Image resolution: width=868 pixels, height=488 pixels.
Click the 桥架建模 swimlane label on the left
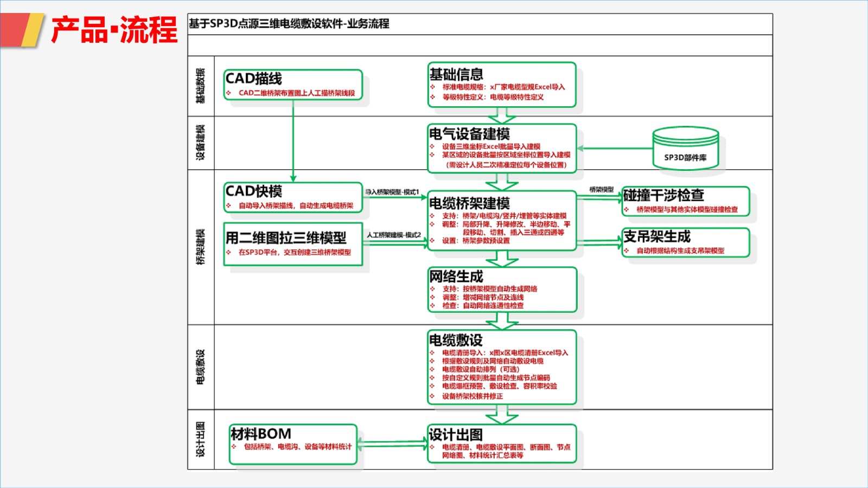(x=201, y=247)
